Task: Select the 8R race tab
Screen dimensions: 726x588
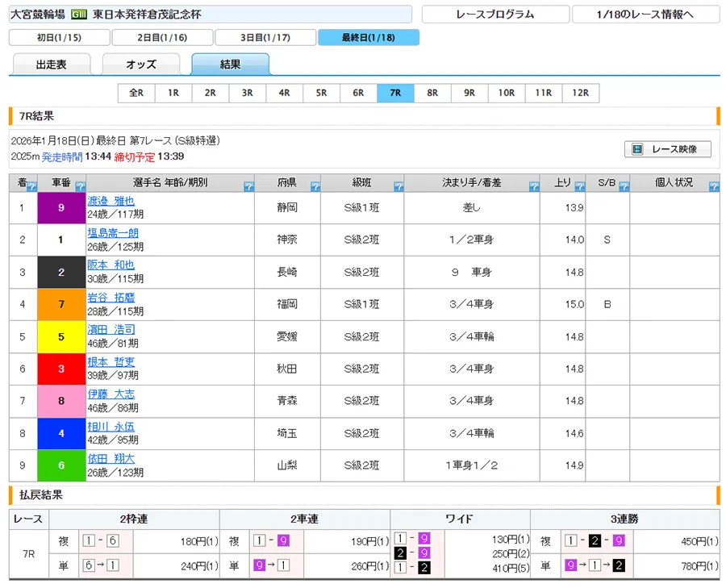Action: [x=432, y=93]
